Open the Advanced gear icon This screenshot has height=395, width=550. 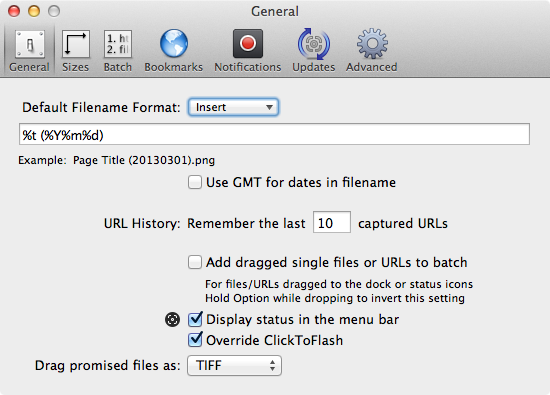click(372, 43)
